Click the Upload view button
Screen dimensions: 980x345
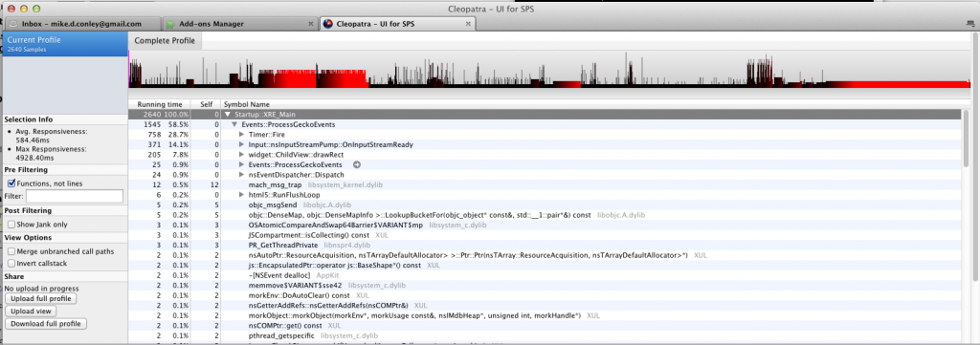(x=30, y=312)
